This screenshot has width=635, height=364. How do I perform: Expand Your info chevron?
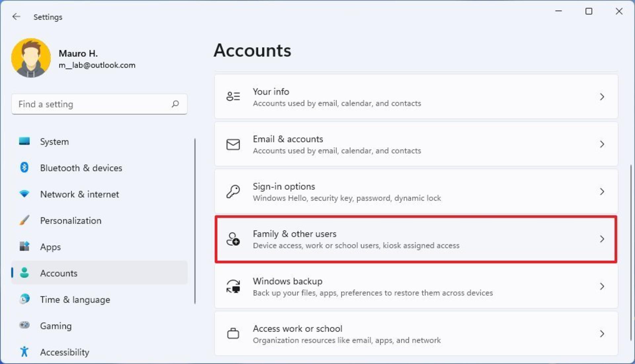tap(602, 97)
